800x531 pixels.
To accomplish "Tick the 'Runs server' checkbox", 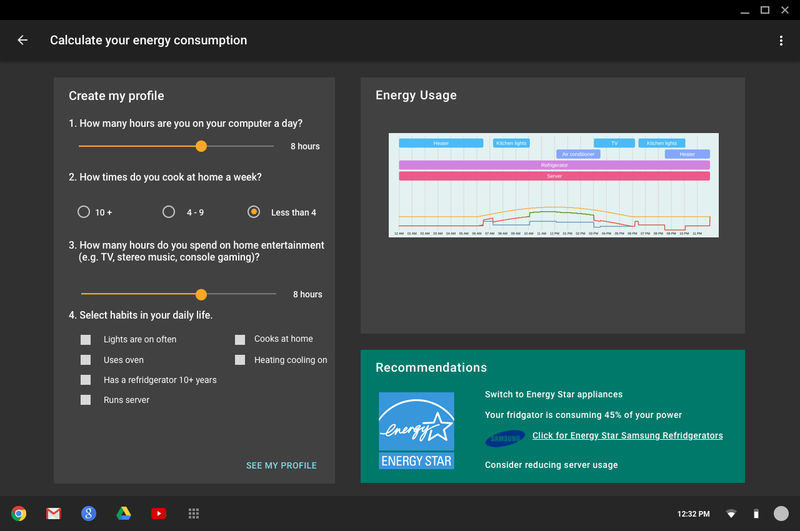I will 86,400.
